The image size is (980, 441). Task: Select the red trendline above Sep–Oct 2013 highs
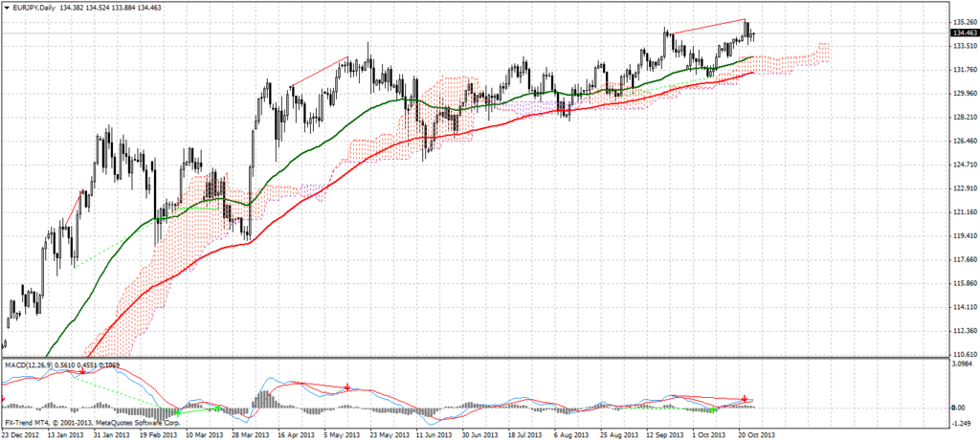708,27
